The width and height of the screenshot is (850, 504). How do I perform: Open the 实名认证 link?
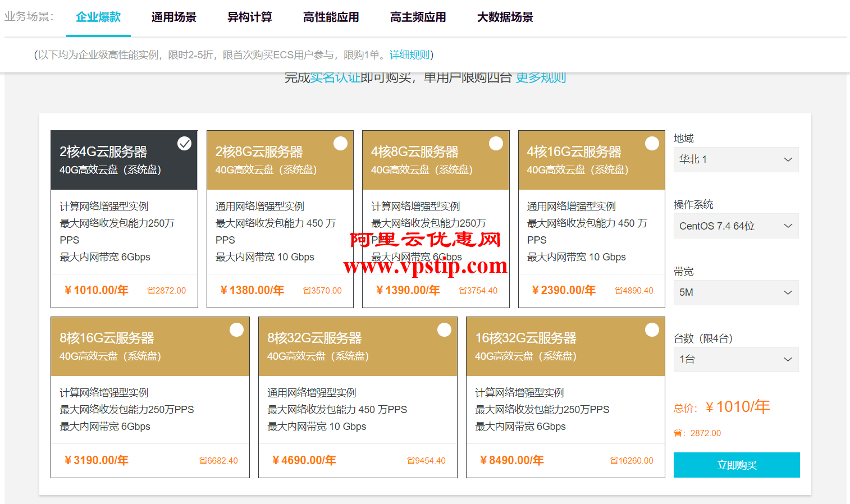pos(335,78)
